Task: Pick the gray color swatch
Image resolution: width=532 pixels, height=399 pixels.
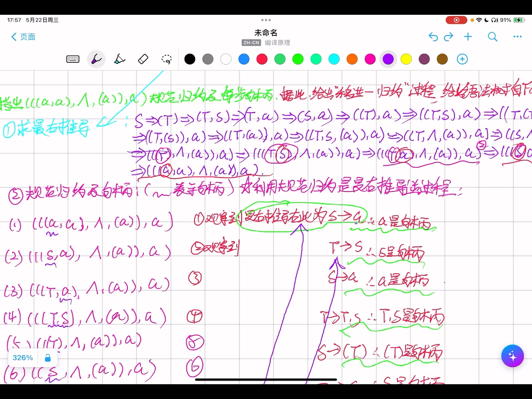Action: [208, 59]
